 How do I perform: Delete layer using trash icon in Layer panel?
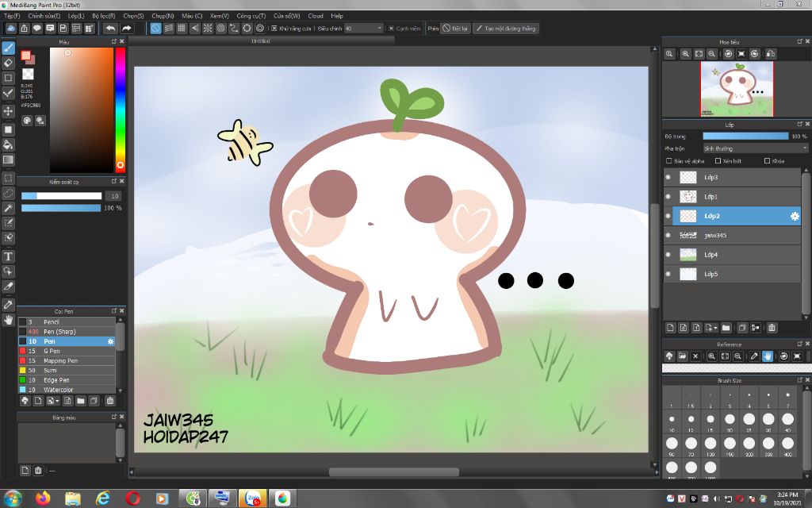(772, 328)
